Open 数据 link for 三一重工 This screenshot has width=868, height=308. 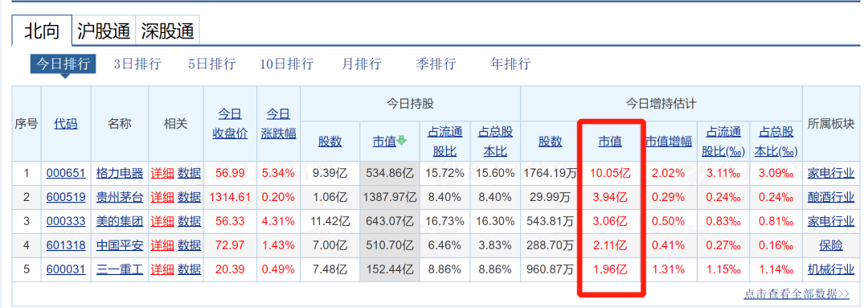tap(190, 269)
